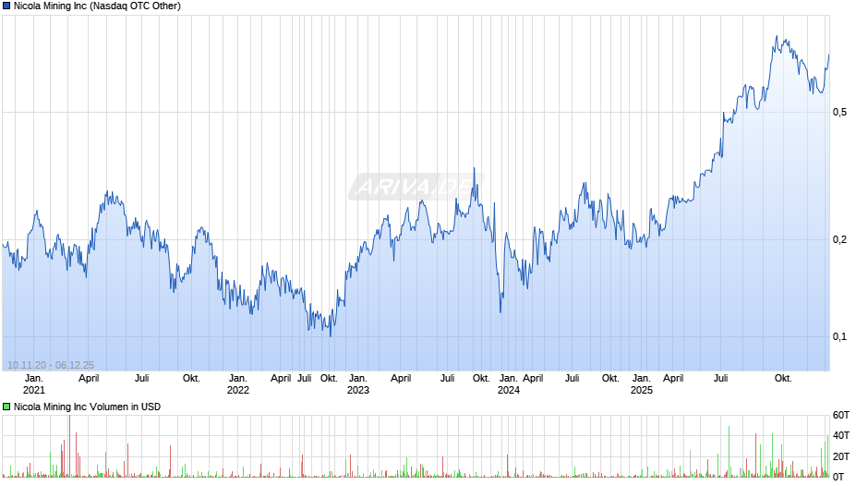The height and width of the screenshot is (486, 868).
Task: Click the 'Jan. 2021' axis label
Action: pyautogui.click(x=33, y=384)
